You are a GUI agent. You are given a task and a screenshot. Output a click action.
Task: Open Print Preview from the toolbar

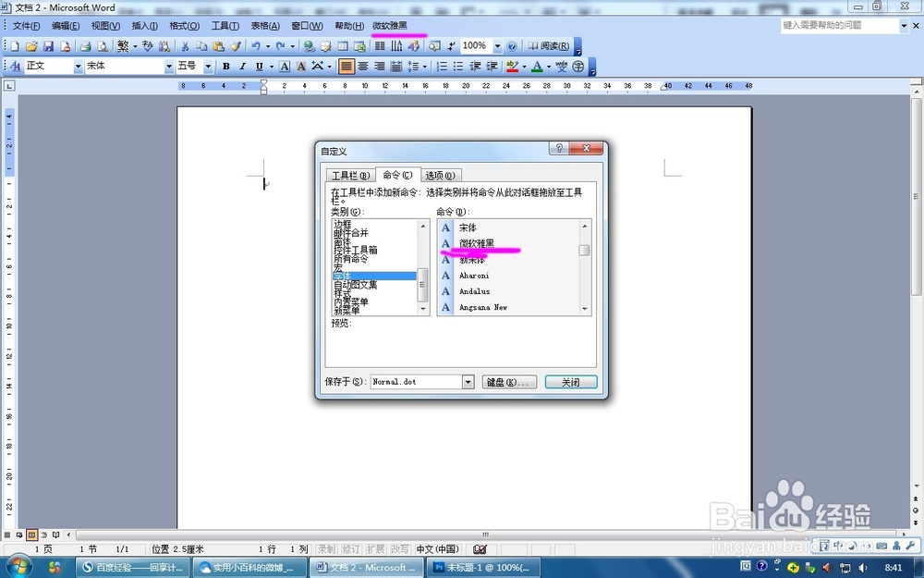tap(103, 46)
